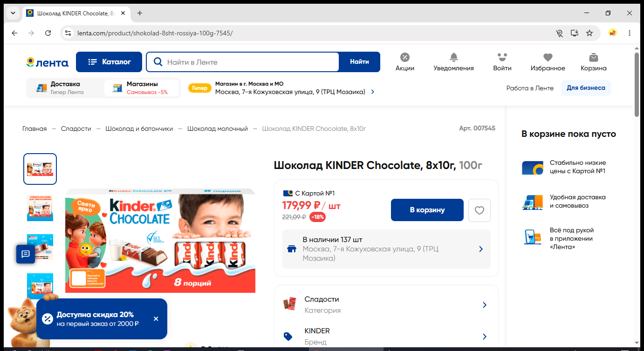This screenshot has height=351, width=644.
Task: Click Удобная доставка и самовывоз text
Action: pyautogui.click(x=578, y=201)
